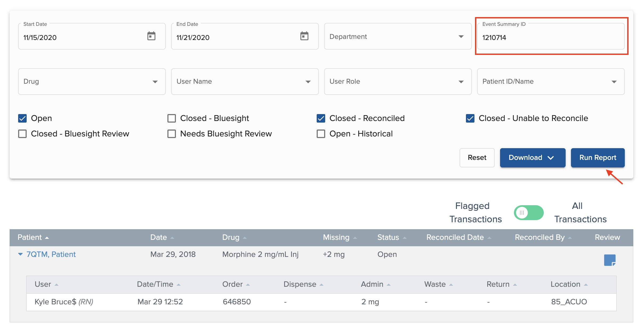Open the End Date calendar picker
This screenshot has height=331, width=644.
(304, 36)
